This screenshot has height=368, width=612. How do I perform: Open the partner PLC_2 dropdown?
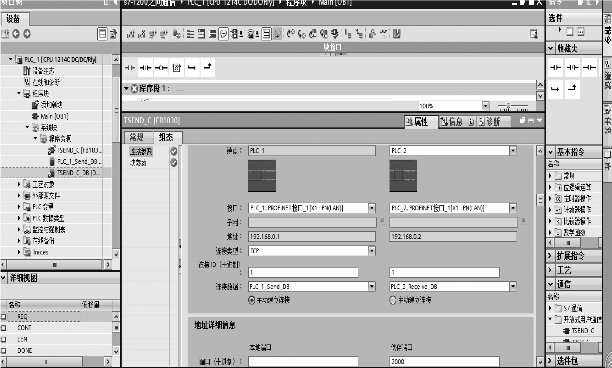(x=513, y=151)
